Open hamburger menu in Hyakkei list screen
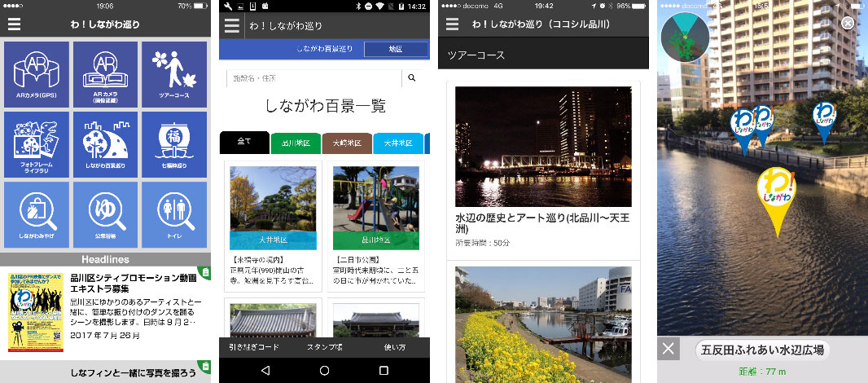This screenshot has height=383, width=868. click(x=232, y=25)
